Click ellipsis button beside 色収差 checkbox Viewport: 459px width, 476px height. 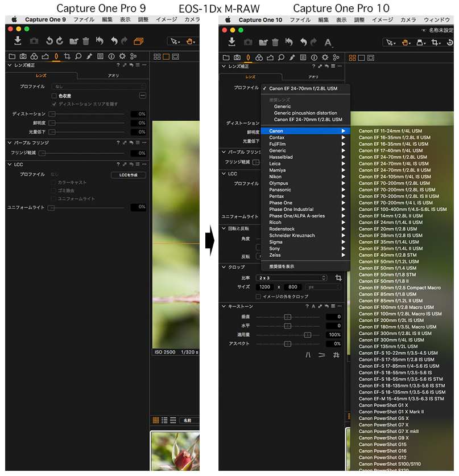(x=143, y=96)
